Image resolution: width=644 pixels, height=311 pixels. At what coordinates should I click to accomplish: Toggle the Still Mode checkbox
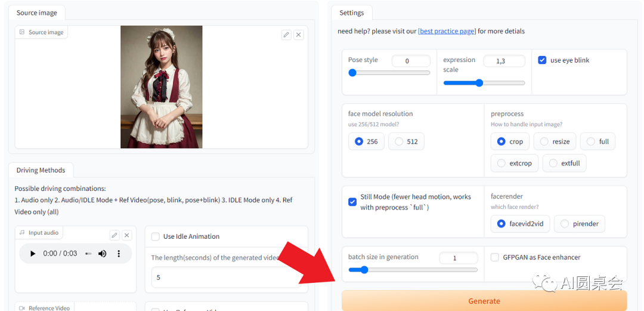point(352,202)
